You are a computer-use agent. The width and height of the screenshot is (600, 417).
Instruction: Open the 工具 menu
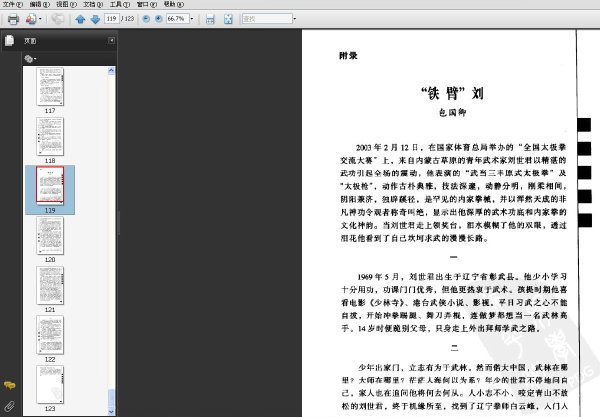coord(120,4)
